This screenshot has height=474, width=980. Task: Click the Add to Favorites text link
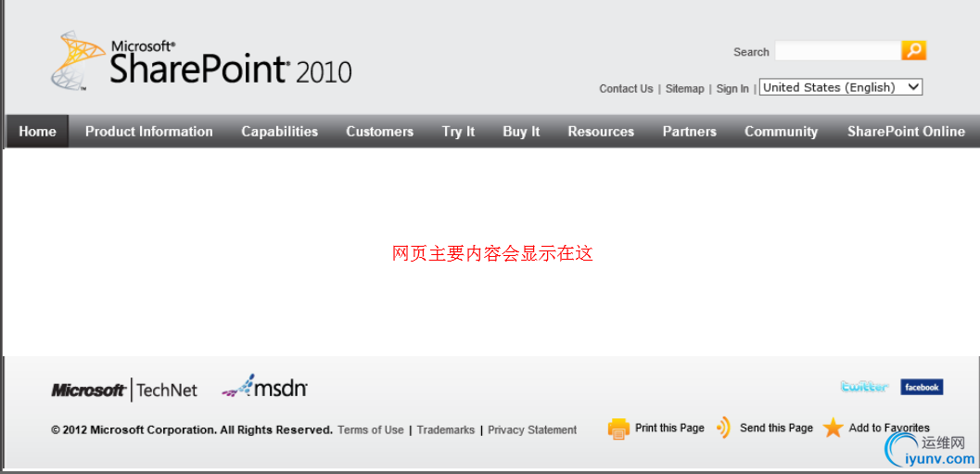pos(889,428)
